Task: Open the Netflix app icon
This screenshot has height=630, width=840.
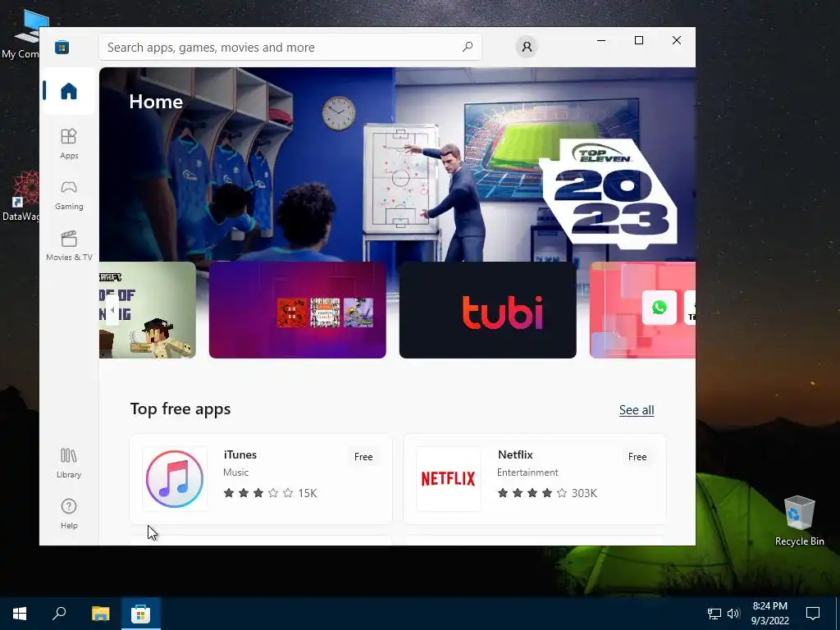Action: [x=449, y=479]
